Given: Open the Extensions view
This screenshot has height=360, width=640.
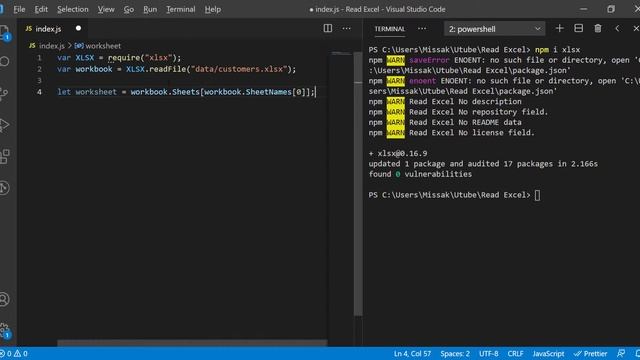Looking at the screenshot, I should pos(4,156).
